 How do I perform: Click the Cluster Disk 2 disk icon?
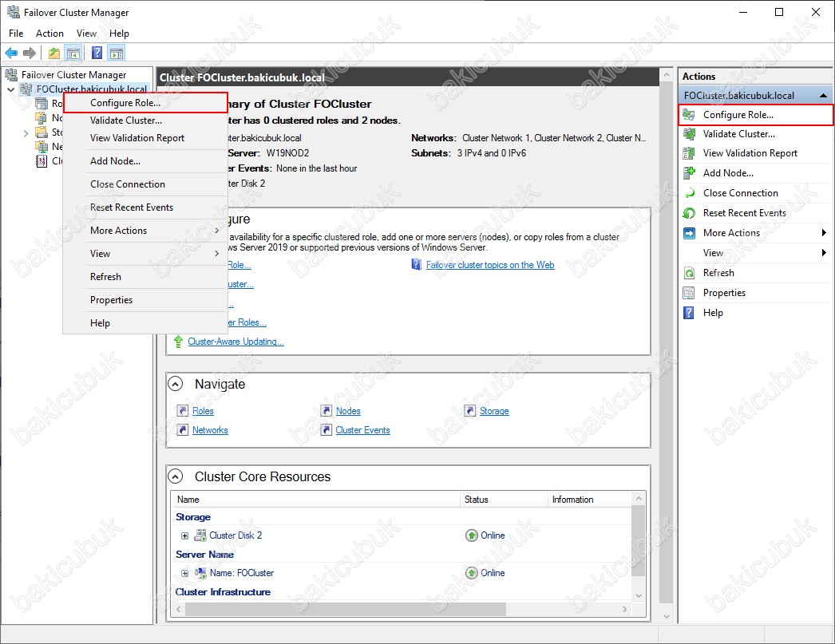click(x=200, y=535)
